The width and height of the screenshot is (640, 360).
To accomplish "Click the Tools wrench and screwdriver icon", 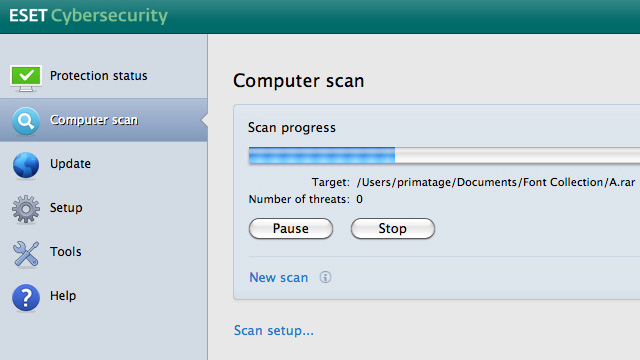I will (26, 253).
